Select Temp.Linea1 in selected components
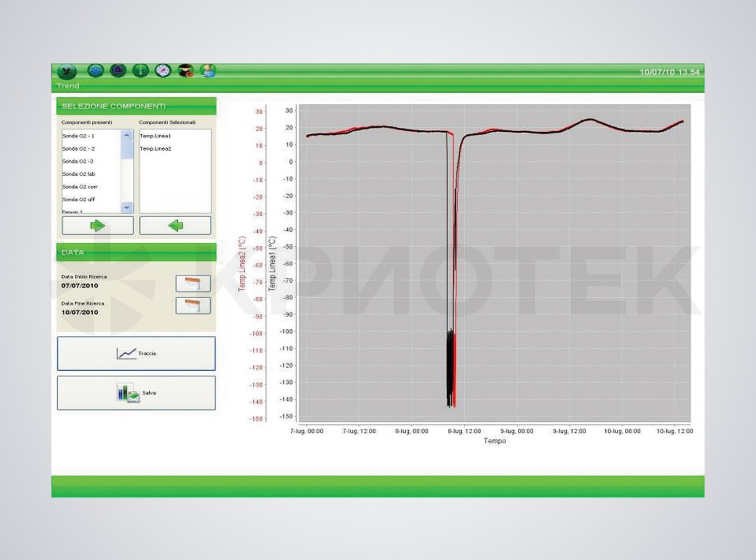The width and height of the screenshot is (756, 560). (x=155, y=136)
